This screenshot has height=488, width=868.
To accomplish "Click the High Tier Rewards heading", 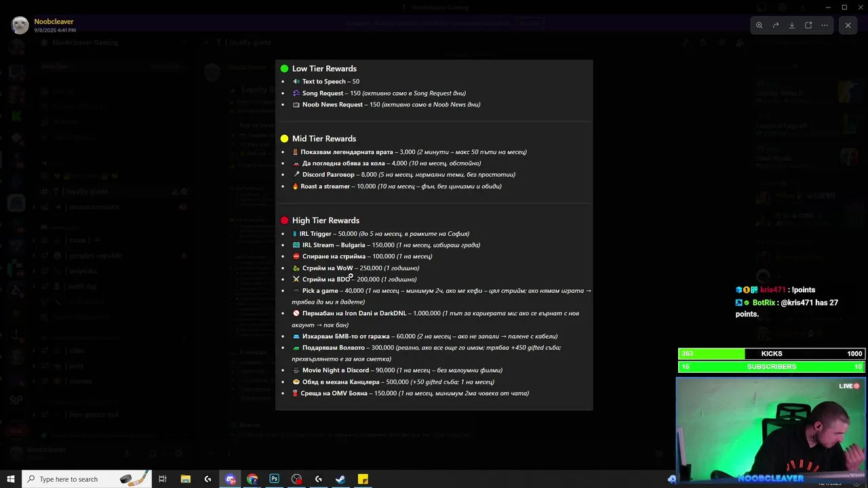I will coord(325,220).
